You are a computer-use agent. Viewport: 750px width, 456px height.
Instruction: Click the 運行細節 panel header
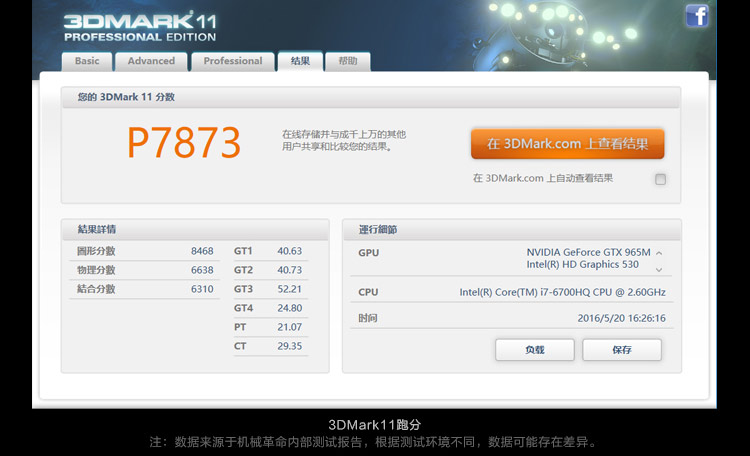pyautogui.click(x=512, y=229)
